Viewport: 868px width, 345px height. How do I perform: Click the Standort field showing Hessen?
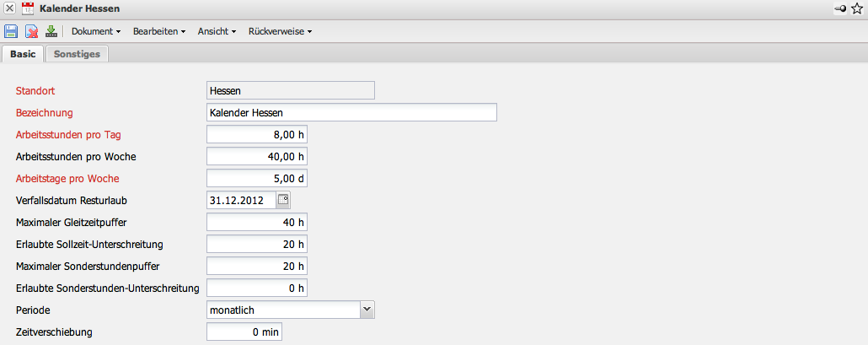(290, 90)
